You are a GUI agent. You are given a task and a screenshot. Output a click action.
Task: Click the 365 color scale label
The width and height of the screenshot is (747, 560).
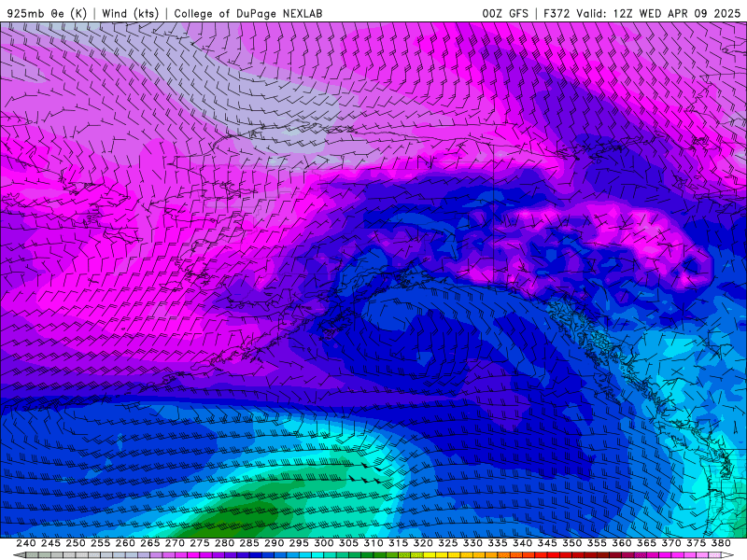point(646,543)
